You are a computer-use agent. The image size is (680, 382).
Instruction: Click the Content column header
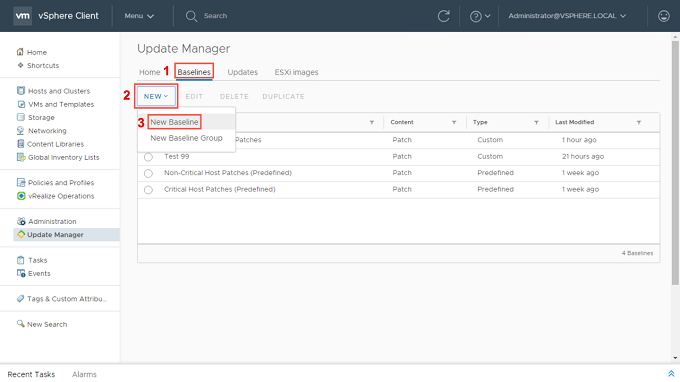pyautogui.click(x=402, y=122)
